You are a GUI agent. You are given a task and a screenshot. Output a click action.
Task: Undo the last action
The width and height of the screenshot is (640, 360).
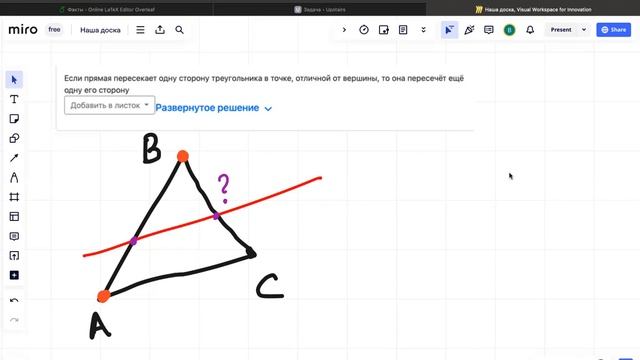pyautogui.click(x=14, y=301)
